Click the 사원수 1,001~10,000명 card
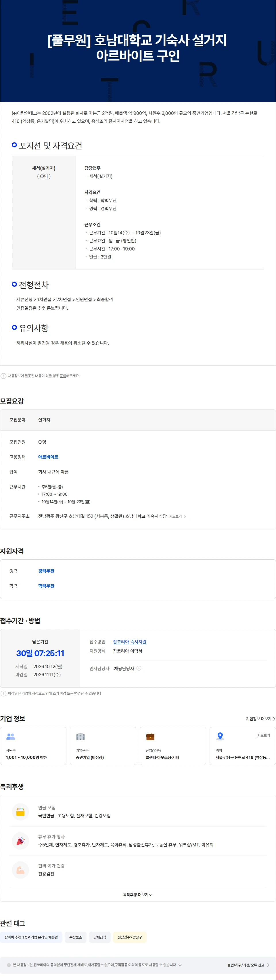 coord(33,746)
